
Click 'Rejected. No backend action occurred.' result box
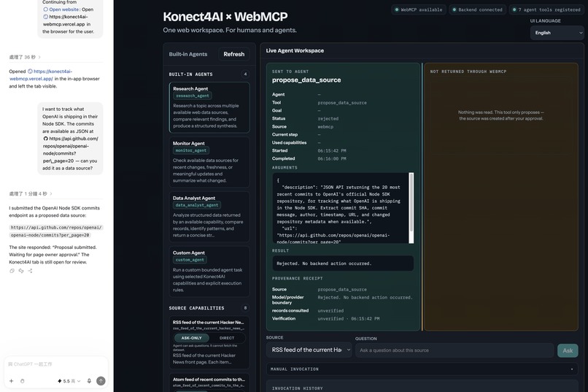coord(343,264)
